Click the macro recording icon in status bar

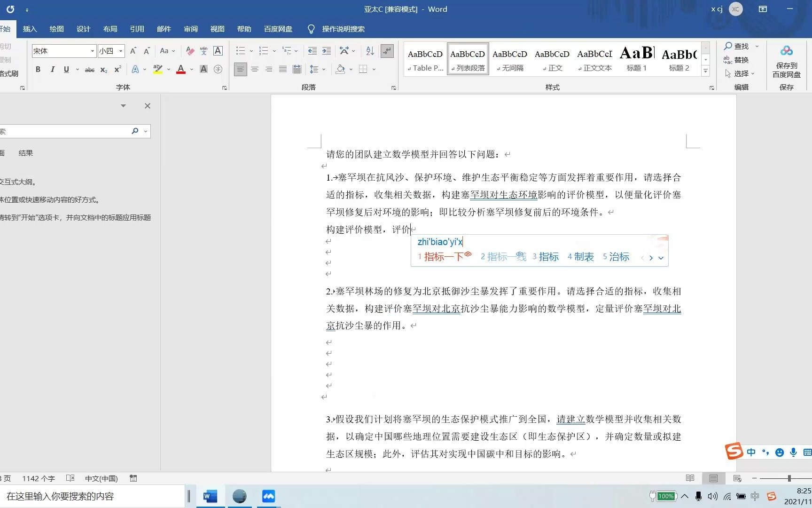point(133,478)
